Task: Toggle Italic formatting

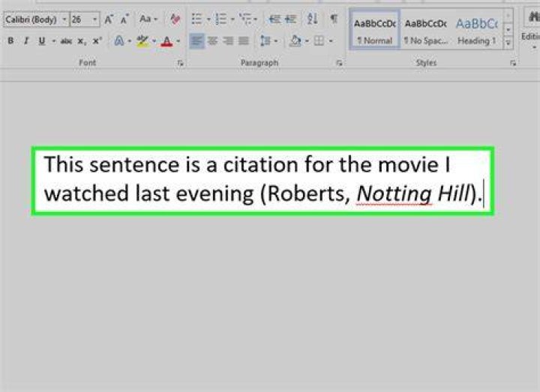Action: [25, 41]
